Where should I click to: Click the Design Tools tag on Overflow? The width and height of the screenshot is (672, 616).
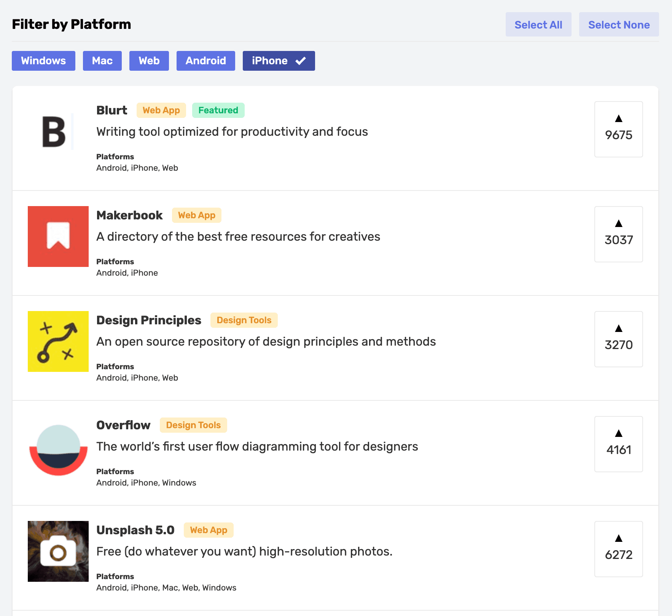point(193,425)
